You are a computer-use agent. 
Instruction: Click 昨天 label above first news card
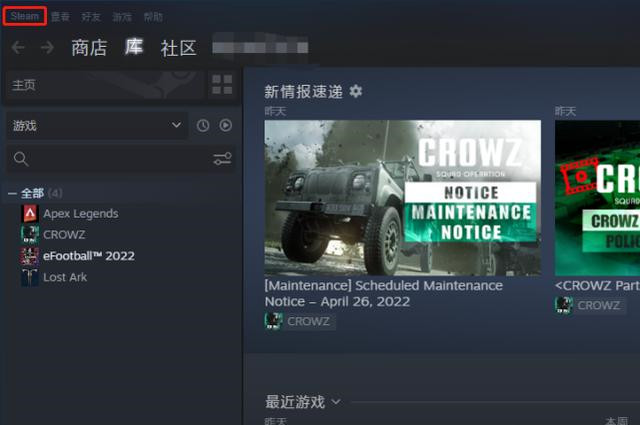tap(276, 111)
